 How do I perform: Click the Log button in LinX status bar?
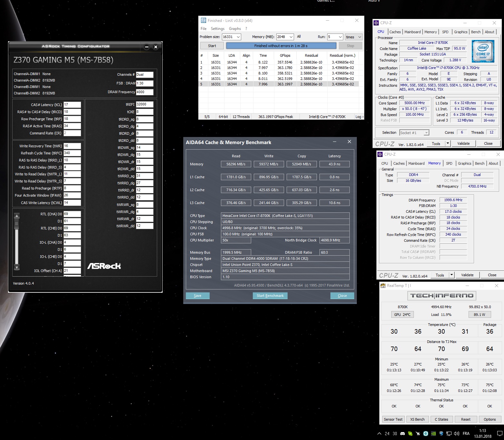point(359,117)
